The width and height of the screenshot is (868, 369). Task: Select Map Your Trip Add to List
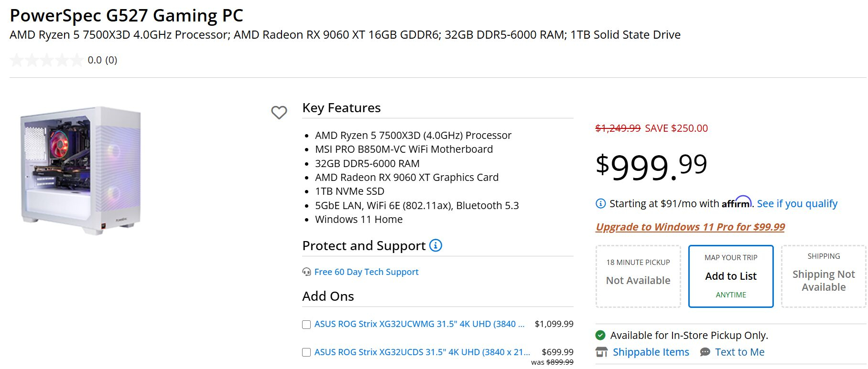coord(731,276)
